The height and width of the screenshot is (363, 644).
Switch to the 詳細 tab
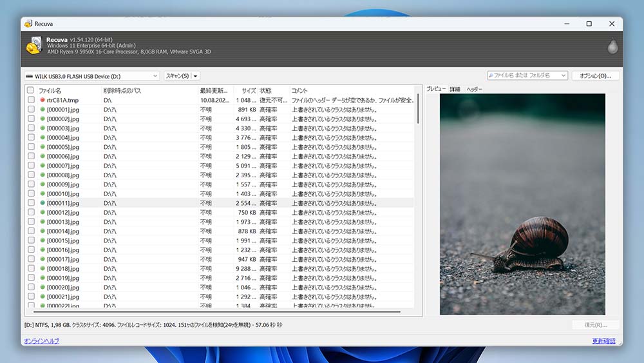[x=455, y=89]
